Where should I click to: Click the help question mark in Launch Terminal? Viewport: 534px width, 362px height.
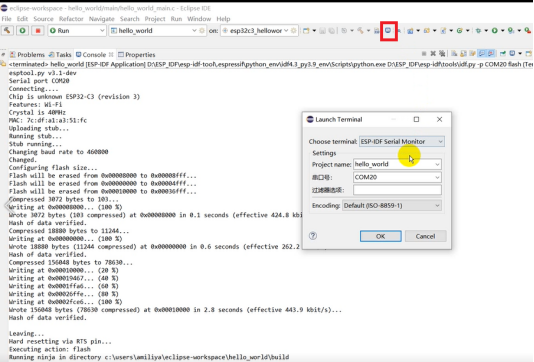coord(313,236)
